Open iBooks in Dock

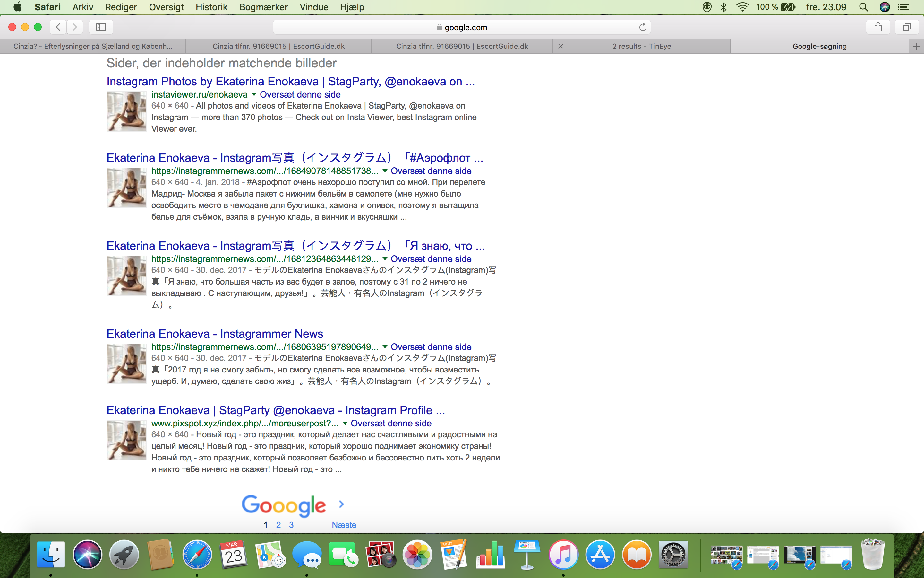(637, 554)
